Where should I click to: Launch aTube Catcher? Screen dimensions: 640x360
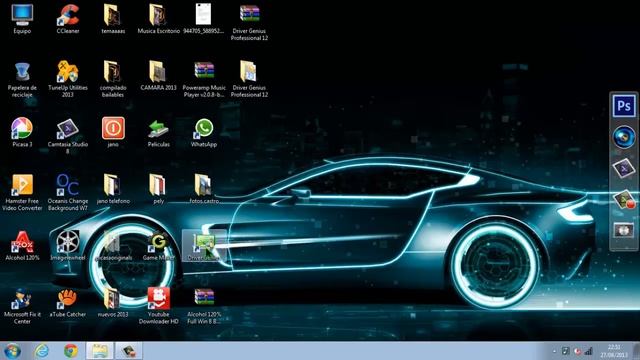click(68, 302)
